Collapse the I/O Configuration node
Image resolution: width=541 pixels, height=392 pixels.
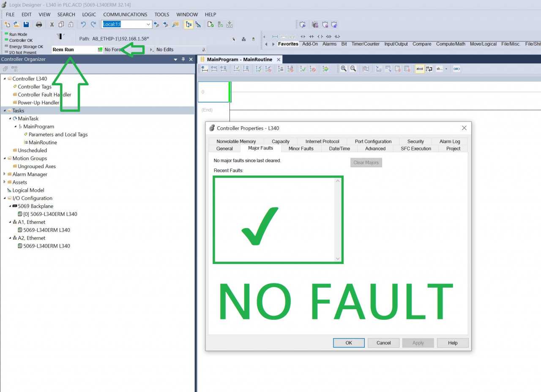(x=5, y=198)
